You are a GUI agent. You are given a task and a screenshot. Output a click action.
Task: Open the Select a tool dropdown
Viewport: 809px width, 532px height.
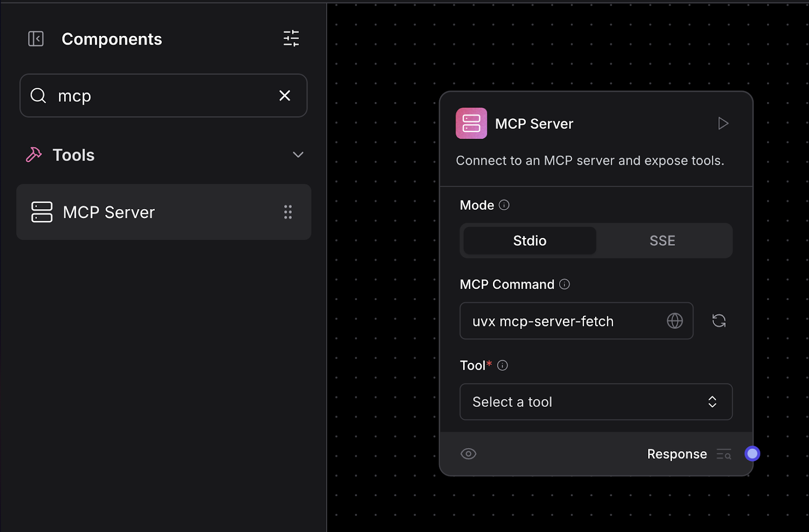(x=596, y=402)
